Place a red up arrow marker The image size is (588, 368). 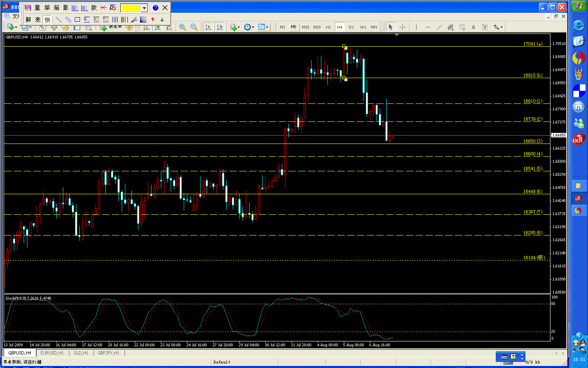pos(153,19)
